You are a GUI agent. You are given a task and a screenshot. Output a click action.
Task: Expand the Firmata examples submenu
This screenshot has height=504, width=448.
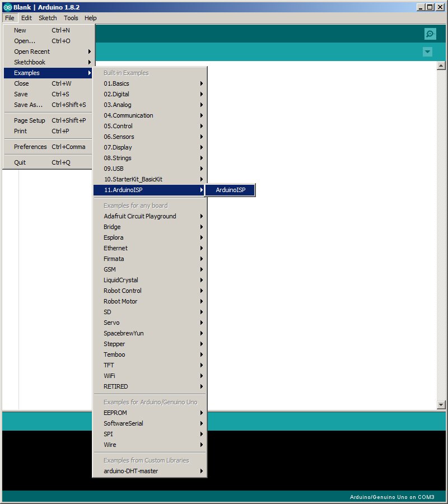pos(150,259)
